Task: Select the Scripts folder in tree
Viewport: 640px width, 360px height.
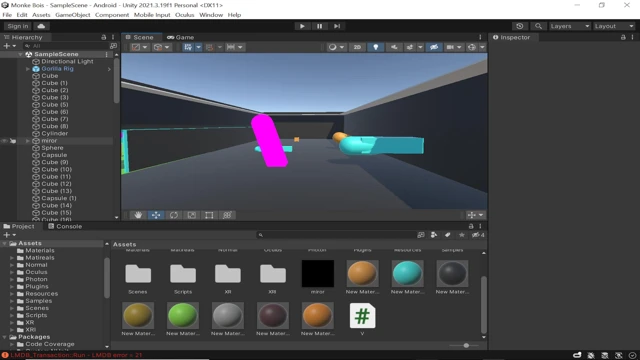Action: point(36,315)
